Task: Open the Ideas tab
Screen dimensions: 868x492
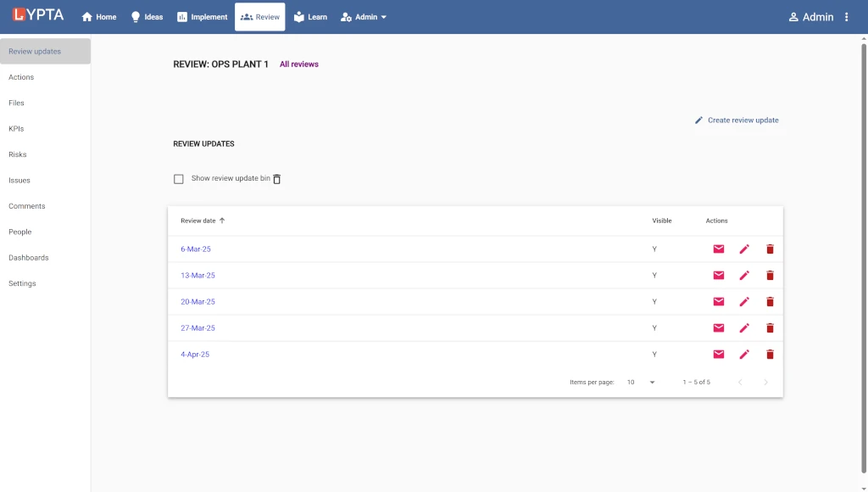Action: 147,17
